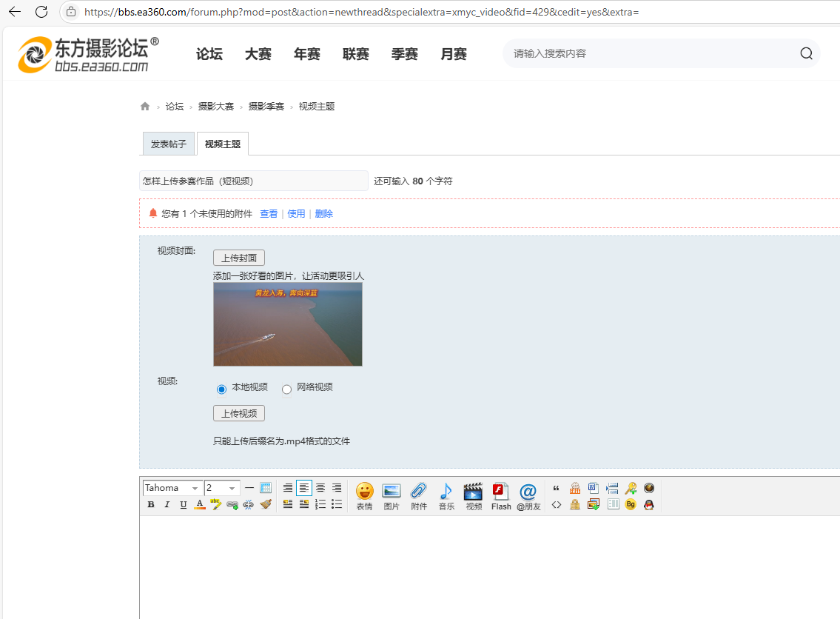Insert music via 音乐 note icon
The image size is (840, 619).
point(446,496)
